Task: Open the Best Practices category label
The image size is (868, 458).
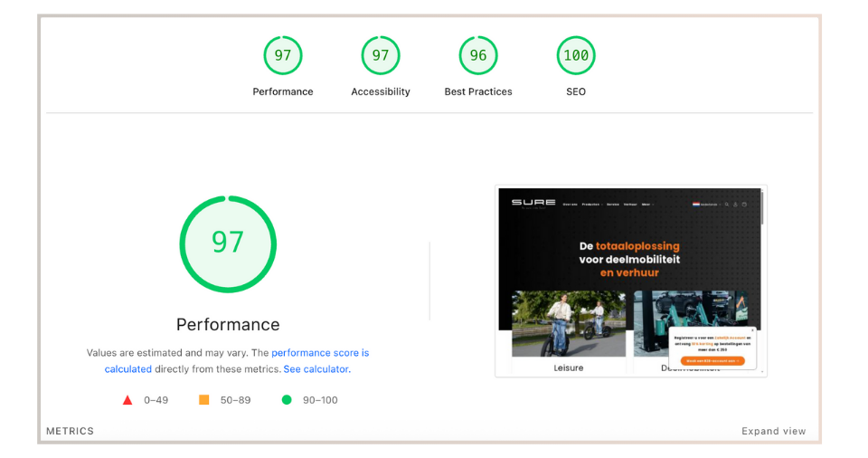Action: (478, 91)
